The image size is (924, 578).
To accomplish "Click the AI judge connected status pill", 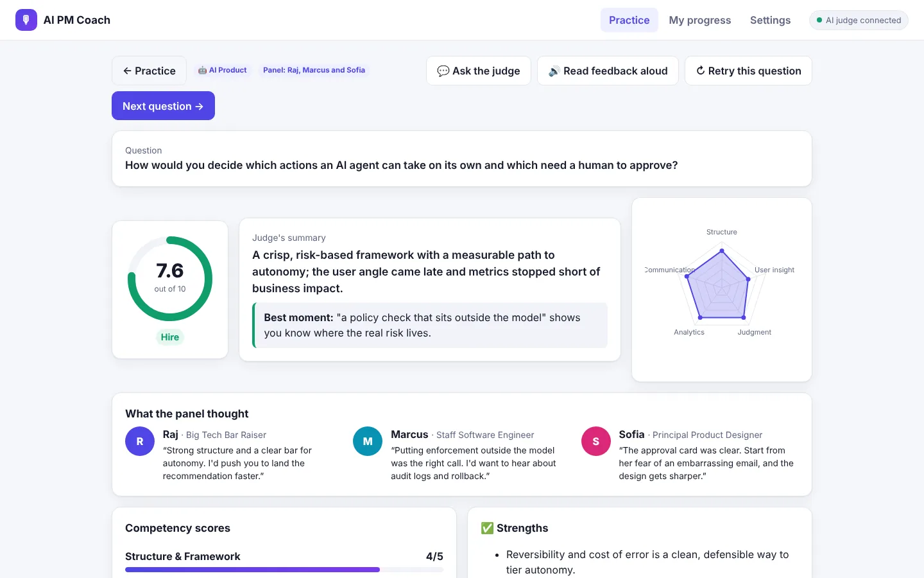I will point(859,21).
